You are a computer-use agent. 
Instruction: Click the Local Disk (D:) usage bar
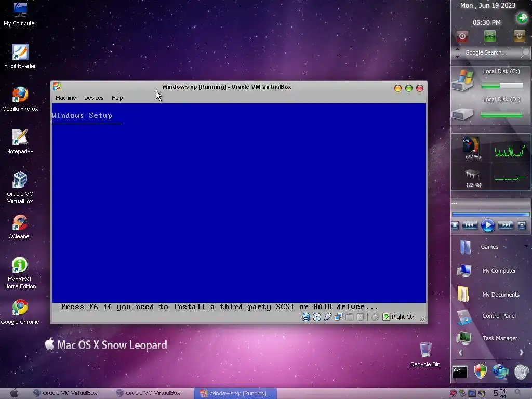(502, 115)
